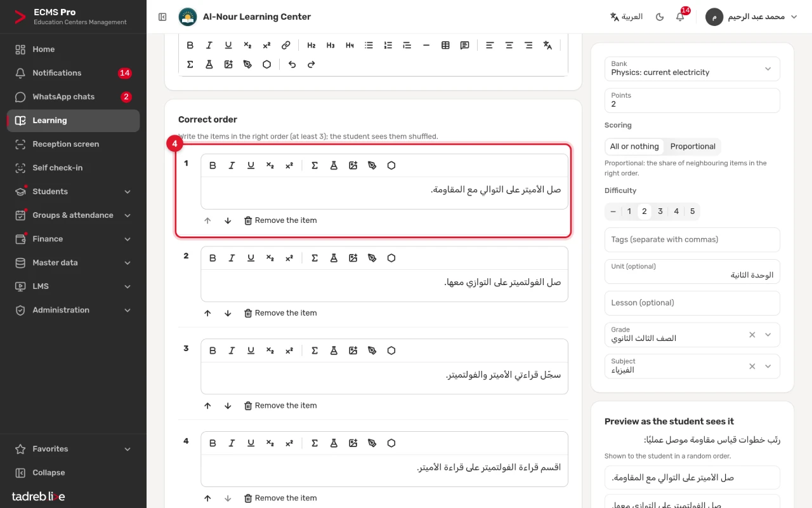The width and height of the screenshot is (812, 508).
Task: Switch language to العربية
Action: pos(626,17)
